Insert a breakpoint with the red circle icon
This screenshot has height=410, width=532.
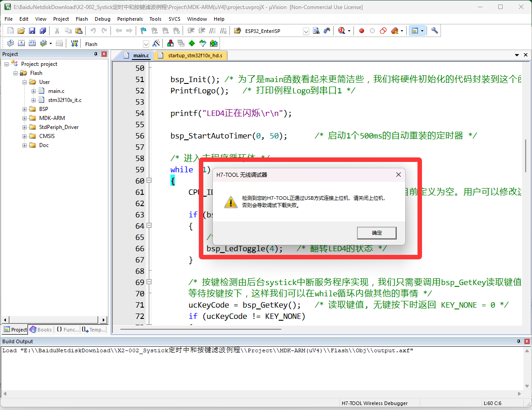pyautogui.click(x=362, y=31)
